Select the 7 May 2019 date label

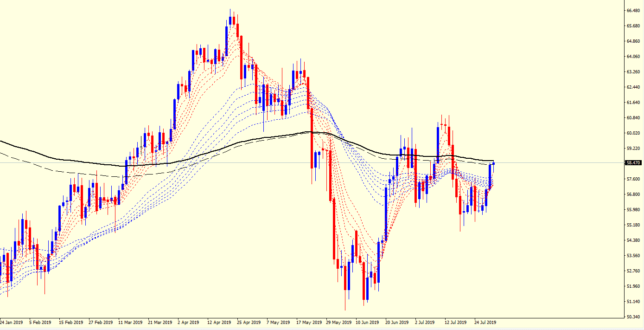(278, 323)
